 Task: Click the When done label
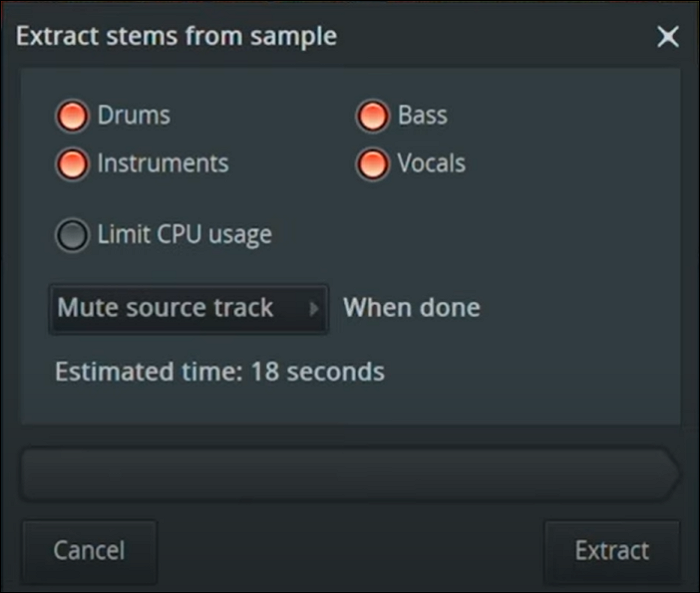coord(411,308)
